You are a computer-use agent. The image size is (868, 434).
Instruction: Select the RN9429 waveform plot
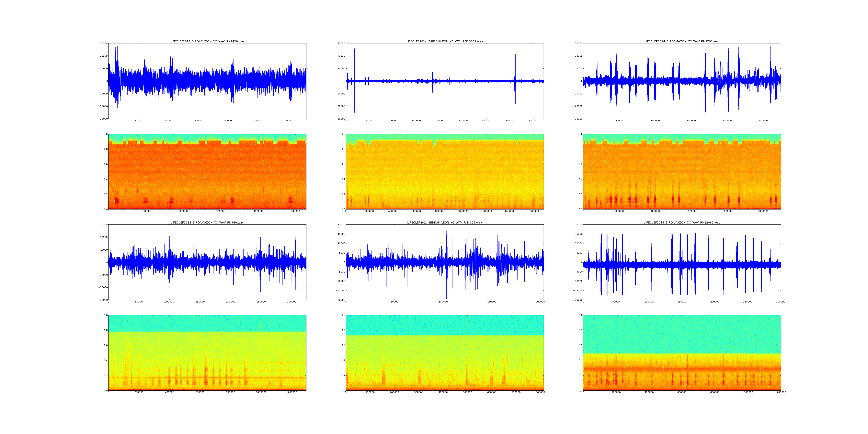207,81
